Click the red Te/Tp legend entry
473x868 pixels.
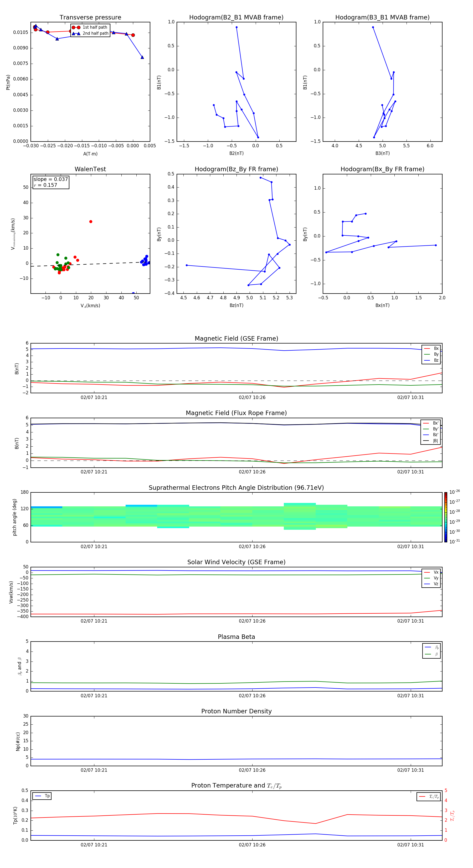click(x=429, y=796)
